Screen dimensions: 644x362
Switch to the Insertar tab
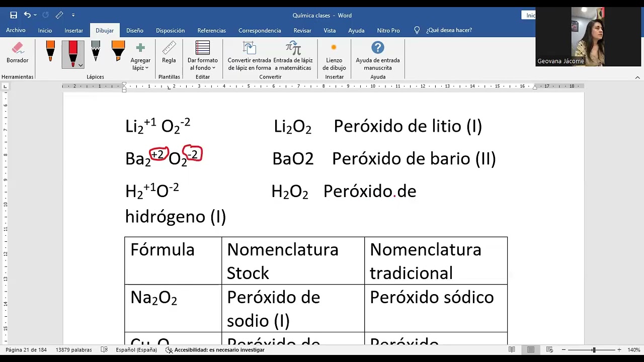pyautogui.click(x=73, y=30)
